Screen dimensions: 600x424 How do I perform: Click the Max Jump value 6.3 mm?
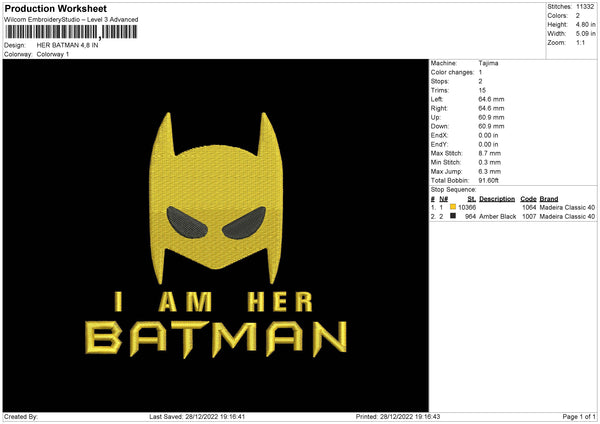pyautogui.click(x=489, y=171)
